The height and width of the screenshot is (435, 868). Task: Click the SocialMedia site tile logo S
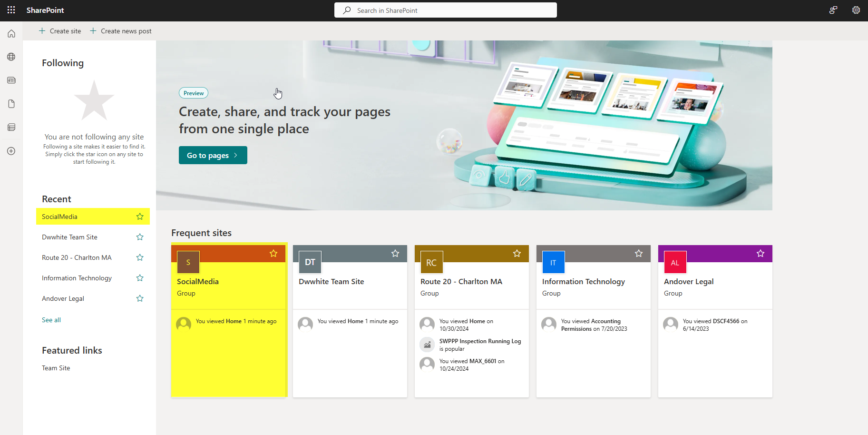(188, 262)
